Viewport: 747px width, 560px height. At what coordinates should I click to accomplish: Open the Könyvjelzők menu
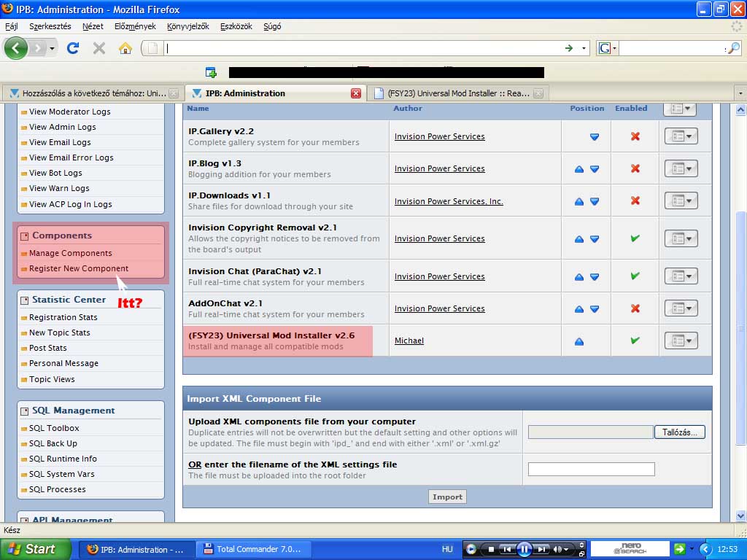[x=187, y=27]
